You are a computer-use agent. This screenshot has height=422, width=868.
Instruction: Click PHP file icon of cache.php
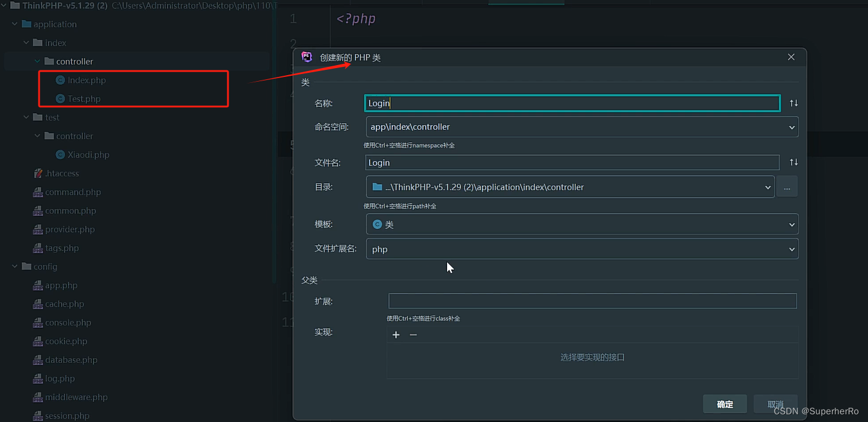click(x=38, y=304)
